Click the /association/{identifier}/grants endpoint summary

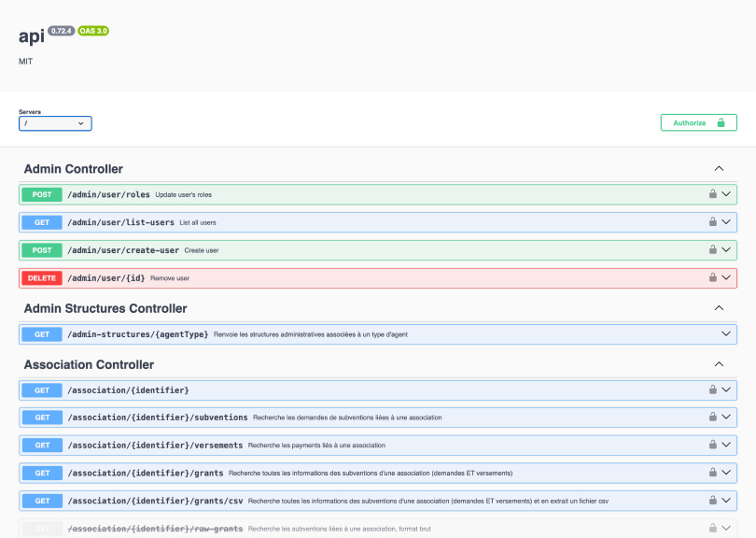[x=370, y=473]
